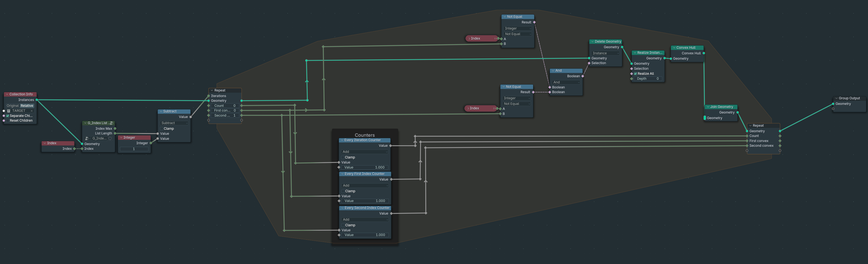Click the First convex label on Repeat output
Image resolution: width=868 pixels, height=264 pixels.
pos(759,141)
